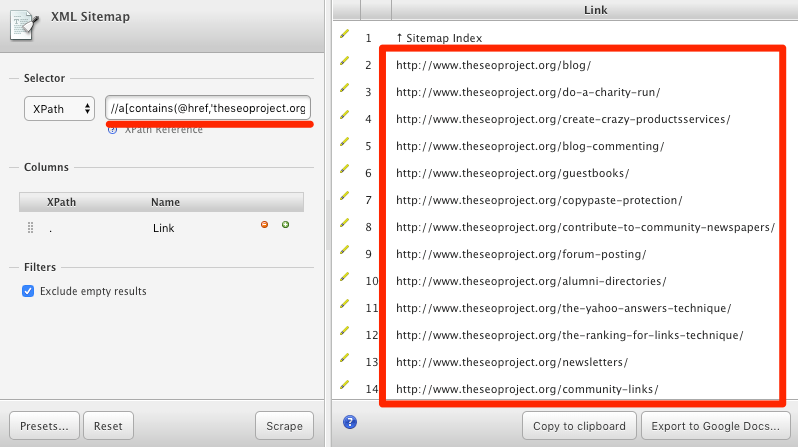Edit row 7 copypaste-protection pencil icon
798x447 pixels.
click(345, 196)
